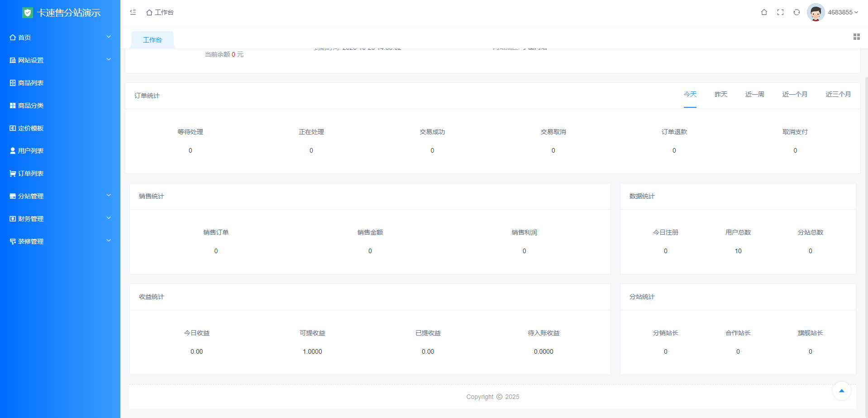Image resolution: width=868 pixels, height=418 pixels.
Task: Open the tab grid menu icon
Action: pos(856,37)
